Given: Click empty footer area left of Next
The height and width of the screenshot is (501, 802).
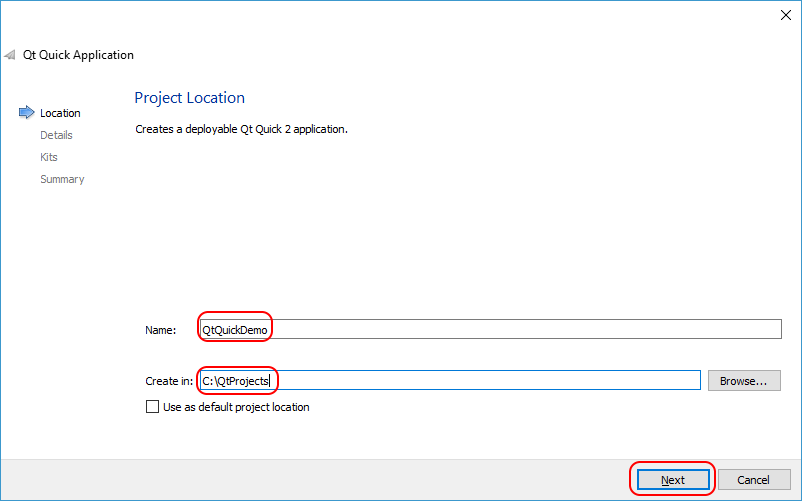Looking at the screenshot, I should pyautogui.click(x=300, y=480).
